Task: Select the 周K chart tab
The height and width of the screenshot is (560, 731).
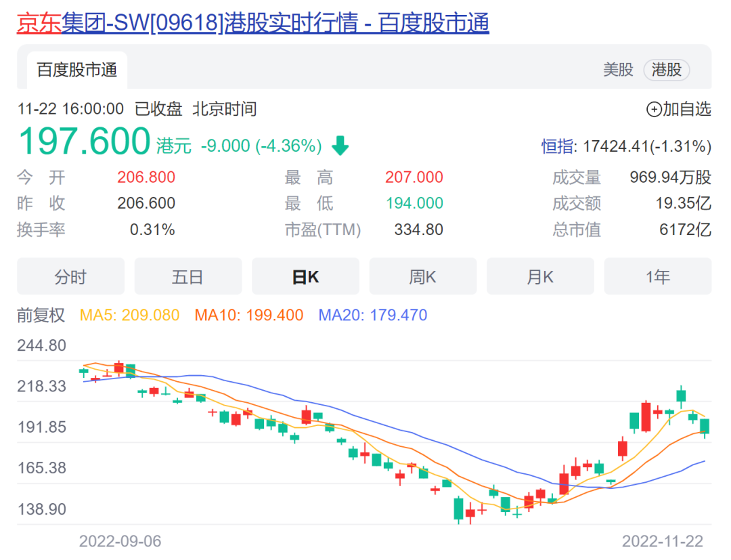Action: (x=422, y=276)
